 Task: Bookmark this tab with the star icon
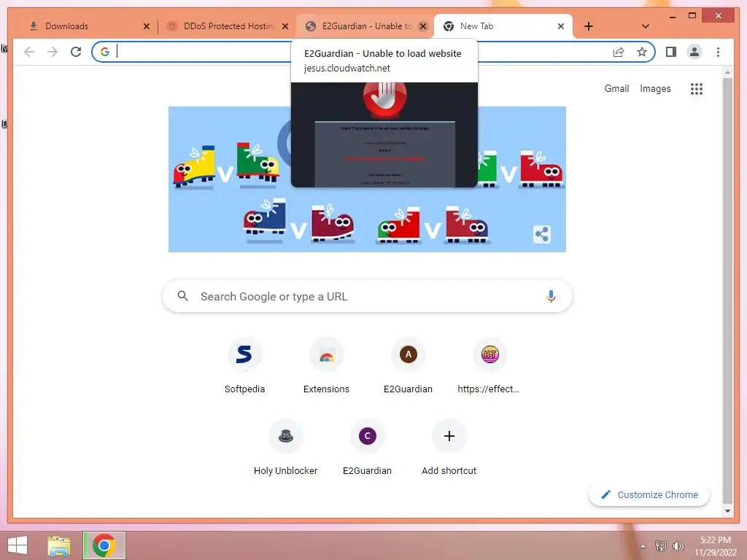pyautogui.click(x=642, y=52)
